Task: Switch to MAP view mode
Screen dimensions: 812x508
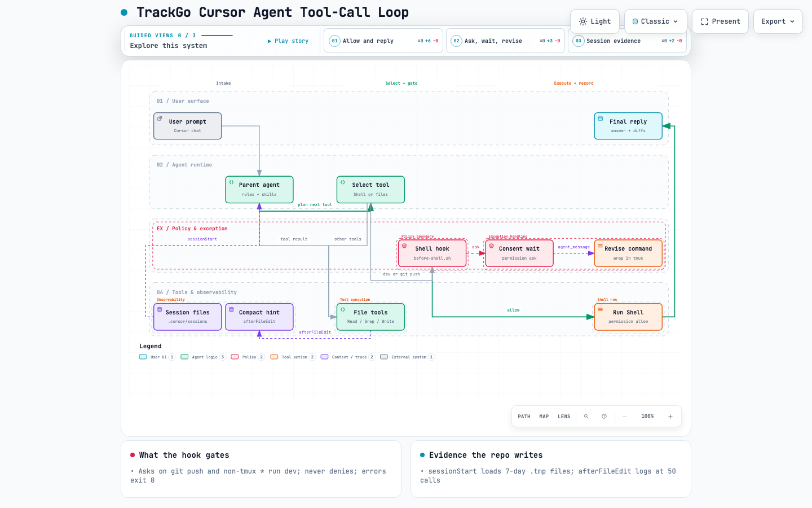Action: (544, 417)
